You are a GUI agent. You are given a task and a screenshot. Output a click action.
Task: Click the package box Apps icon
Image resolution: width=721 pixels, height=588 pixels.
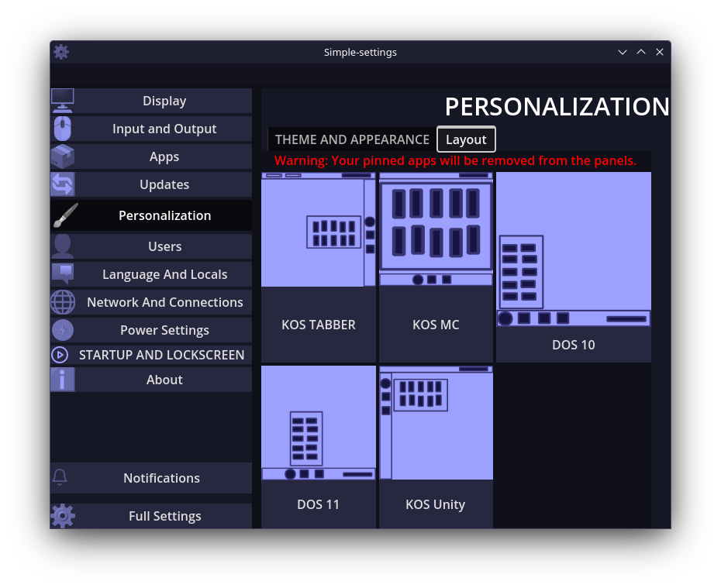pos(63,156)
